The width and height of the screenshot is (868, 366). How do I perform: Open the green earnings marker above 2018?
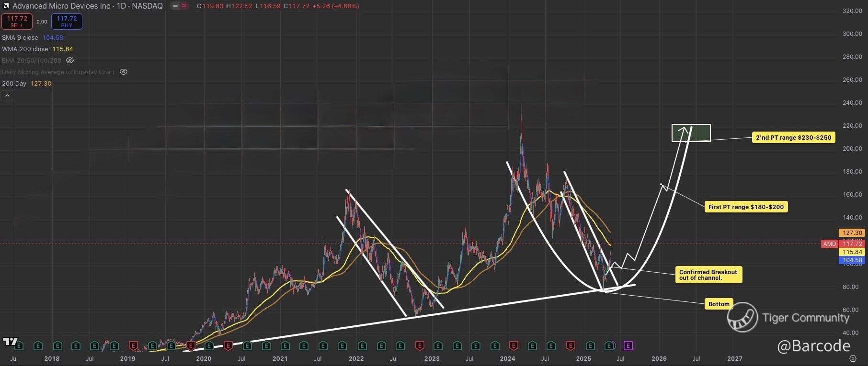click(x=57, y=345)
